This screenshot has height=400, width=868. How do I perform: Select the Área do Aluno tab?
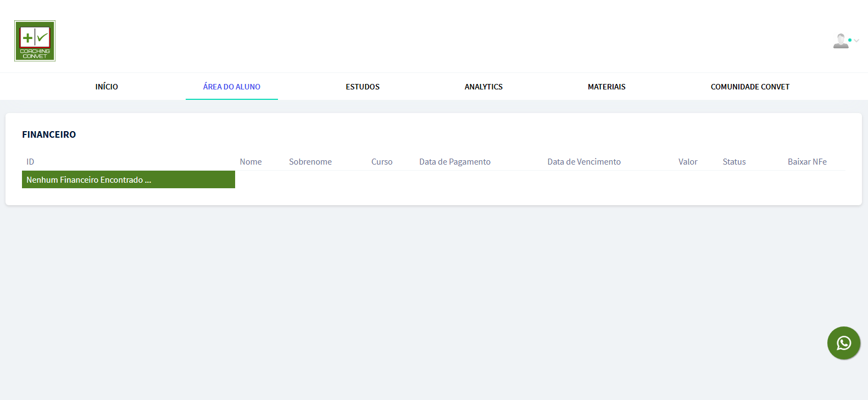[x=232, y=87]
